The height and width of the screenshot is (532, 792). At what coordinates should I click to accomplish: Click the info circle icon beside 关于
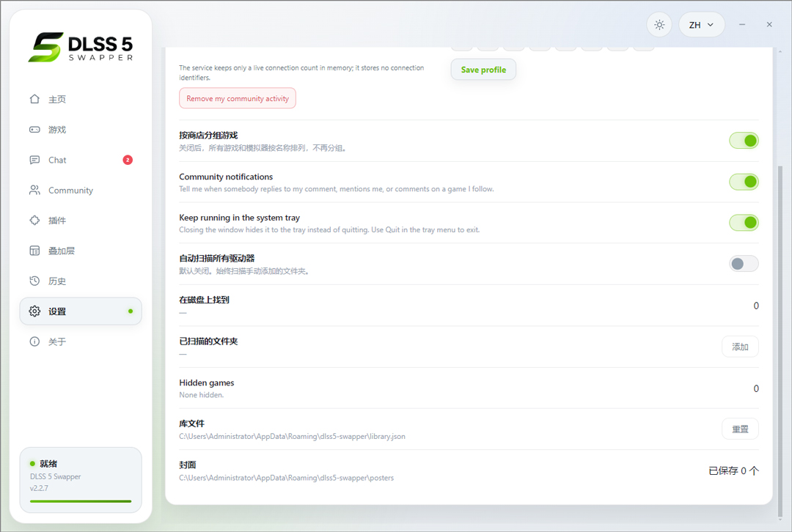coord(34,341)
